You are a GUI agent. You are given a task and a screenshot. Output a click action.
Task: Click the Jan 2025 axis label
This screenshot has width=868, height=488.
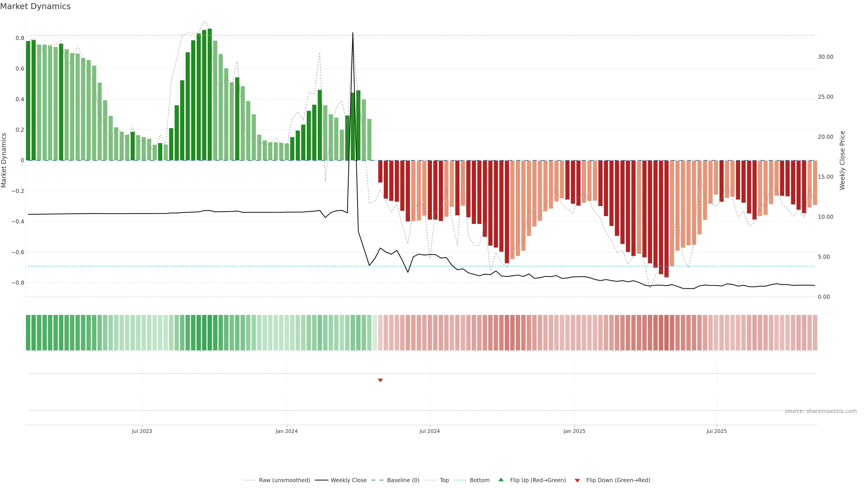574,431
